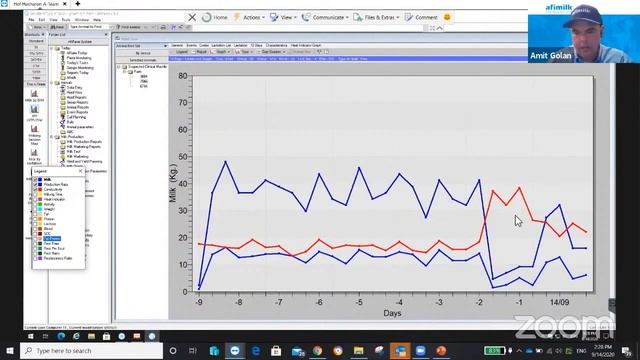This screenshot has width=640, height=360.
Task: Switch to the 10 Days tab
Action: coord(256,45)
